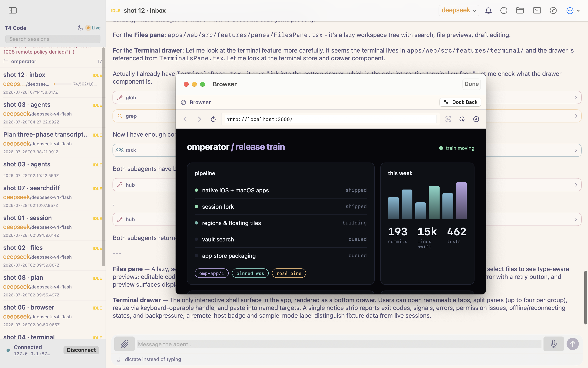Click the grep magnifier icon

120,116
